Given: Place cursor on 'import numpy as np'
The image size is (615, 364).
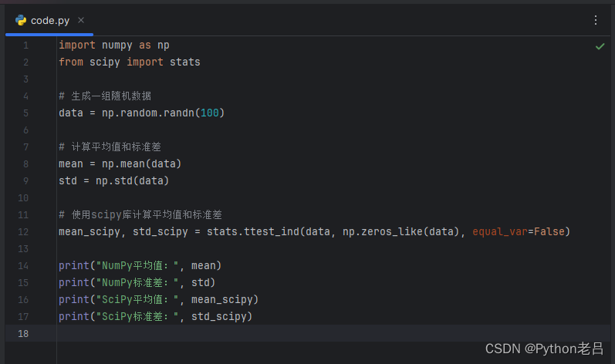Looking at the screenshot, I should pyautogui.click(x=114, y=45).
